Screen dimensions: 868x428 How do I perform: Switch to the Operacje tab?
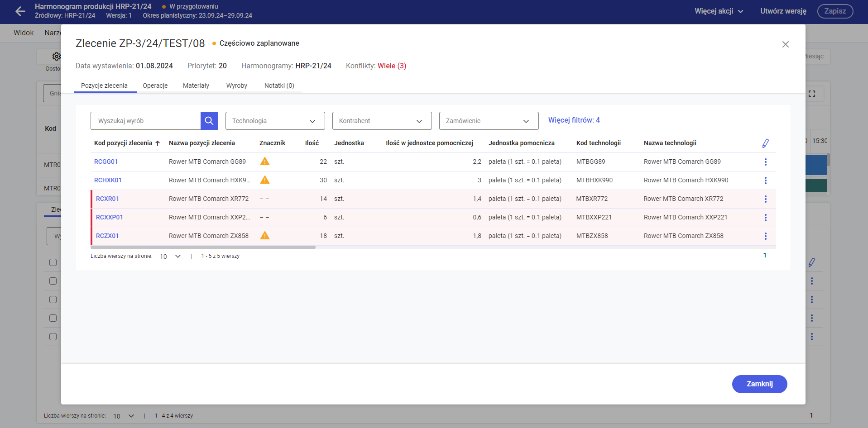(155, 86)
